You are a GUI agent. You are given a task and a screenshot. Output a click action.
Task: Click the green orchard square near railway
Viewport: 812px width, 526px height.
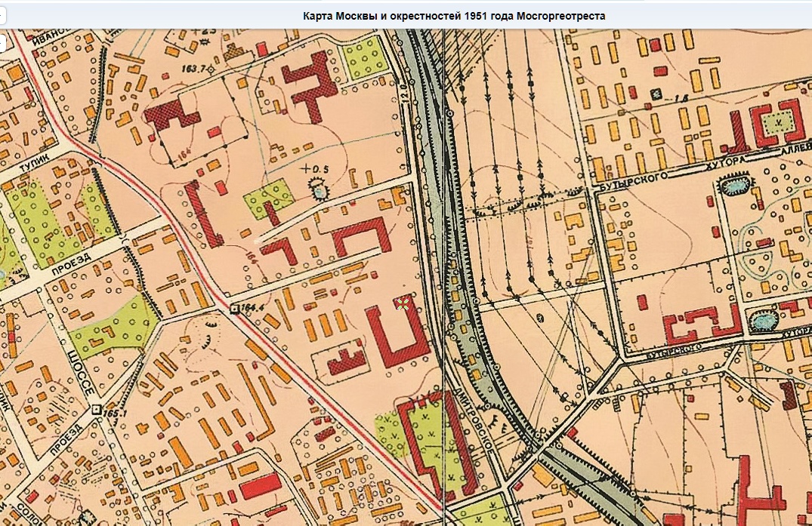click(x=366, y=58)
